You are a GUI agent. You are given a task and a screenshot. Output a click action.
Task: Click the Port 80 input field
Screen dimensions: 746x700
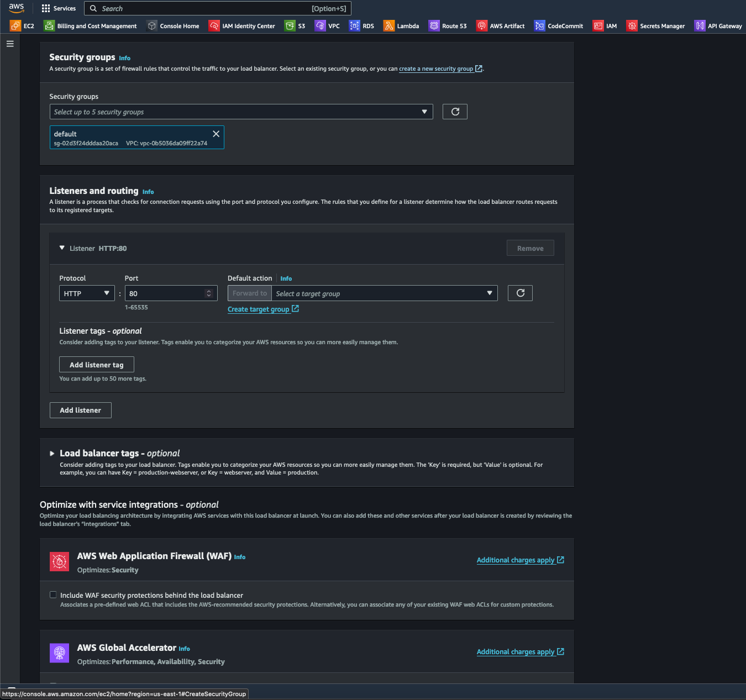point(171,293)
